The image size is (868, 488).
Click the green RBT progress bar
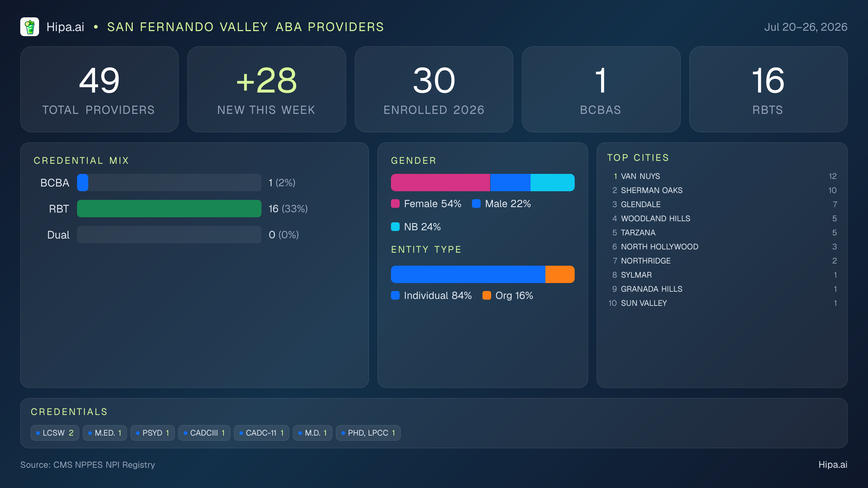[169, 209]
